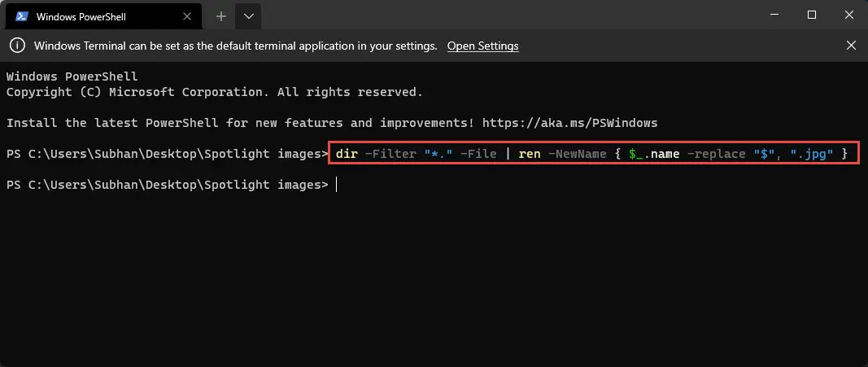Click the yellow "ren" command word

click(x=530, y=154)
